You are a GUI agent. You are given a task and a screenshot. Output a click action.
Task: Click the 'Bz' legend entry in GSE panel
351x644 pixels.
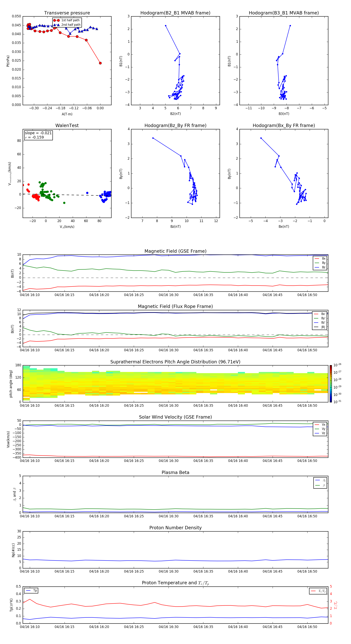(x=320, y=267)
